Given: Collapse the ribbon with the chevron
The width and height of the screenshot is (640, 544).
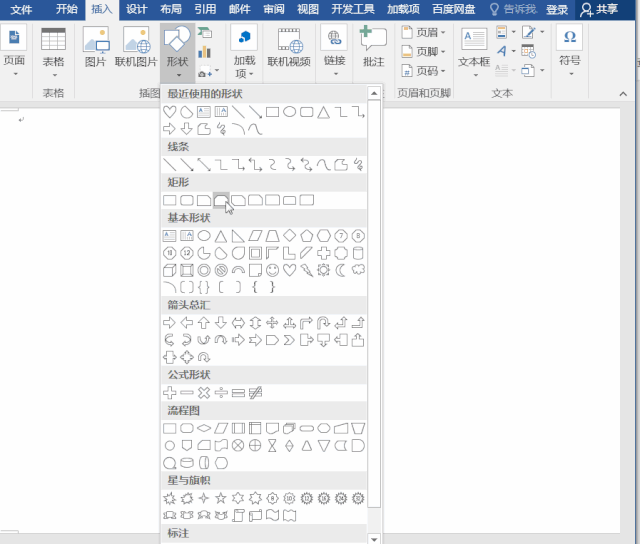Looking at the screenshot, I should [623, 94].
